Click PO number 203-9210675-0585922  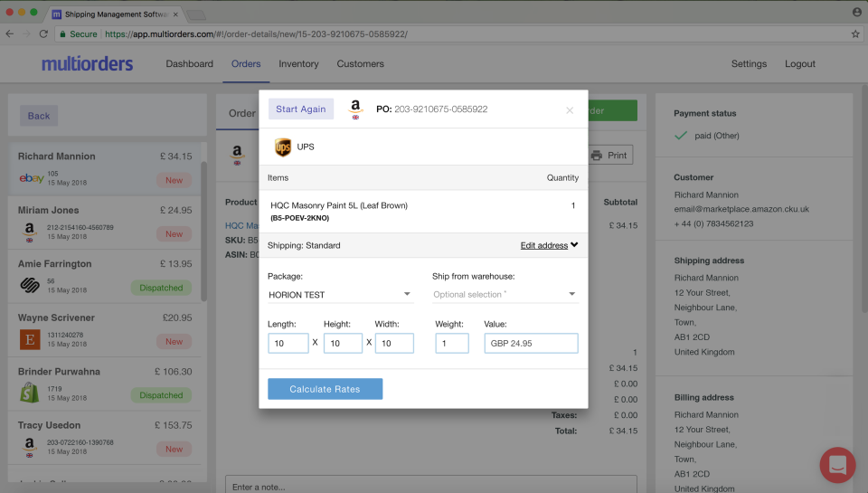pyautogui.click(x=440, y=109)
